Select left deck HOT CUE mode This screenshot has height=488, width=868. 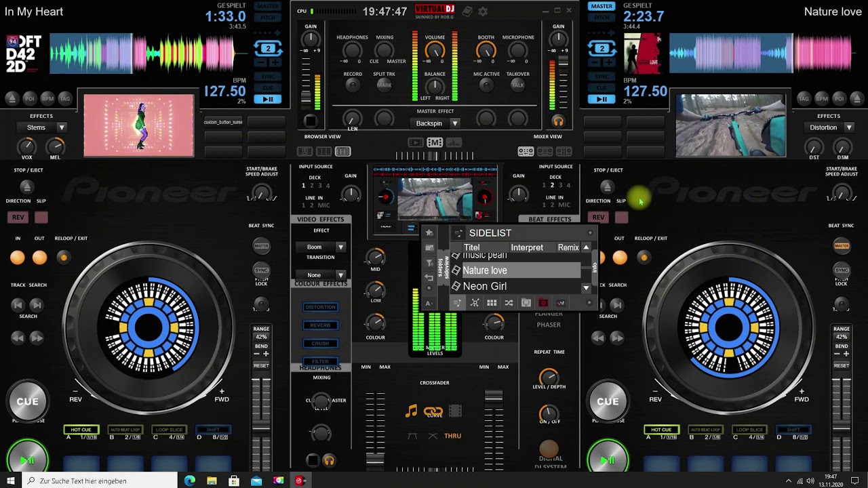click(x=81, y=429)
